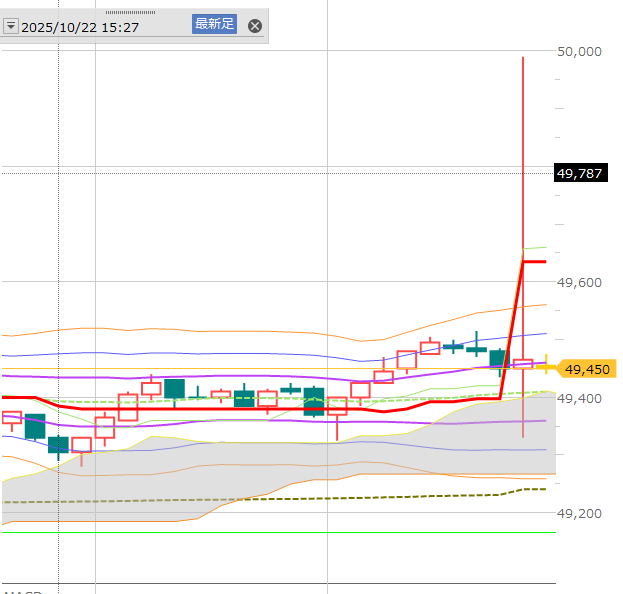Click the top of the tall red candle wick
This screenshot has height=594, width=623.
click(523, 60)
